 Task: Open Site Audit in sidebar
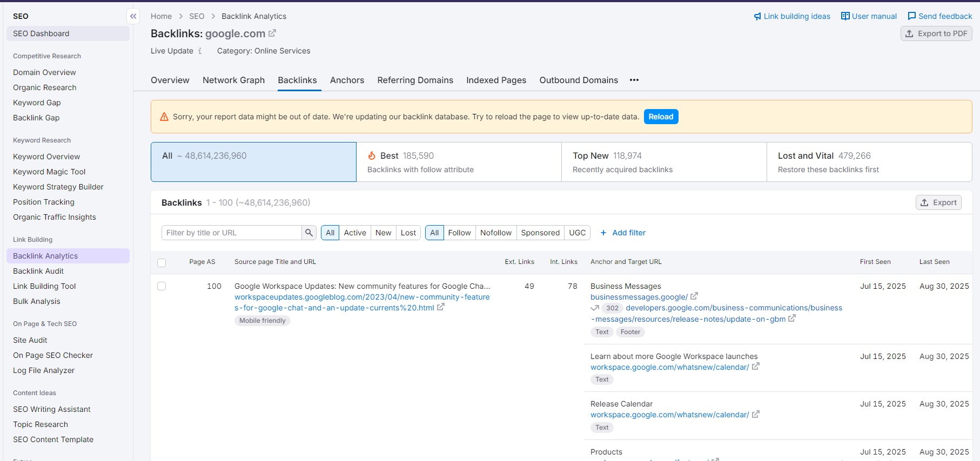click(30, 340)
